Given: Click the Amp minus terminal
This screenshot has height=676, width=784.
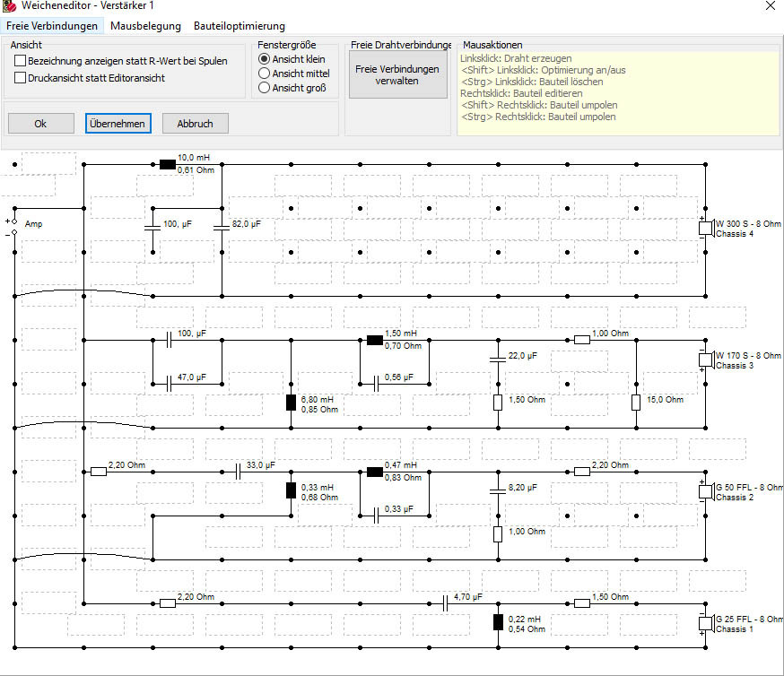Looking at the screenshot, I should click(x=14, y=232).
